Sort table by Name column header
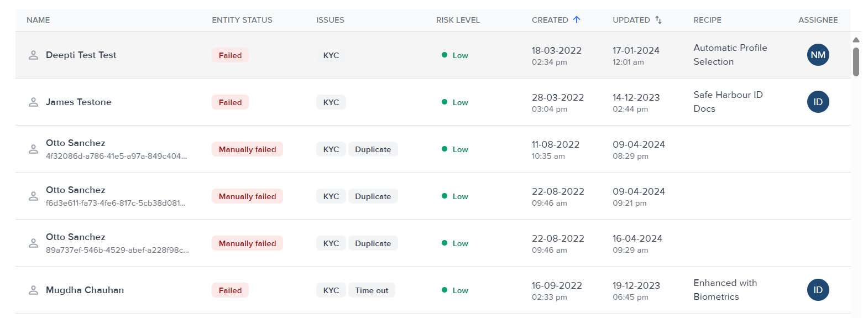This screenshot has height=318, width=868. tap(38, 20)
